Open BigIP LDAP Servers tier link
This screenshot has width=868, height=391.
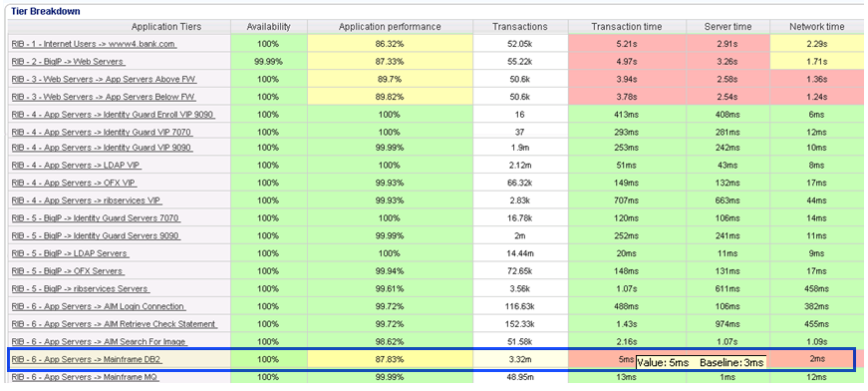click(70, 253)
